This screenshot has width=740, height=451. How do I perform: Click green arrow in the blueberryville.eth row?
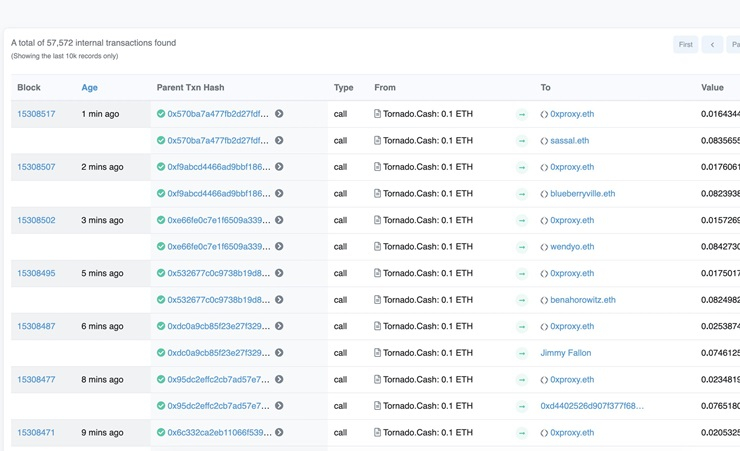[521, 194]
